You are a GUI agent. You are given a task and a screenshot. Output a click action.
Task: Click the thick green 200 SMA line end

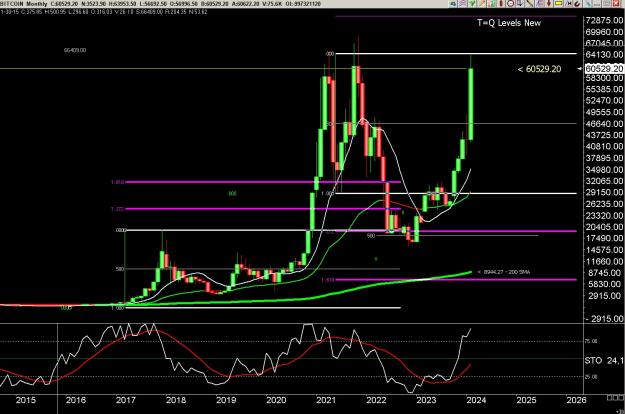469,273
